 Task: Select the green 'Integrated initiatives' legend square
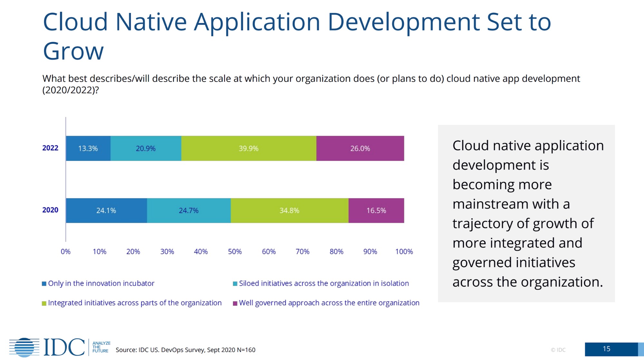[44, 303]
